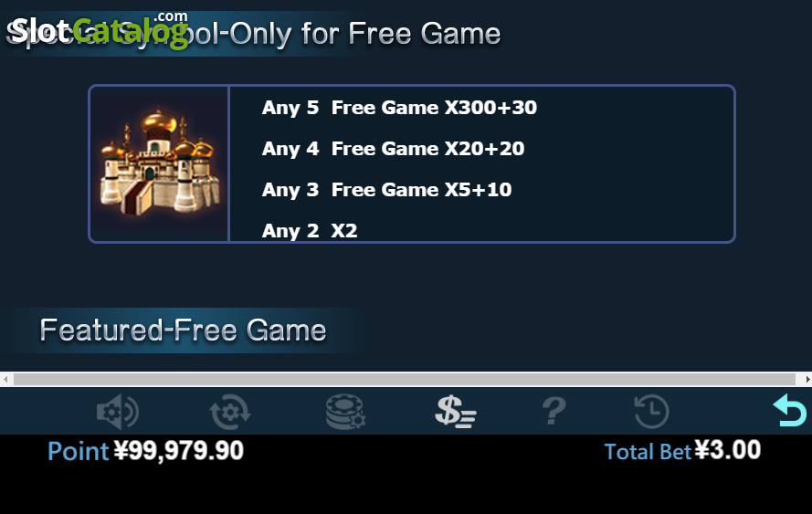
Task: Click the cyan return arrow icon
Action: (x=790, y=411)
